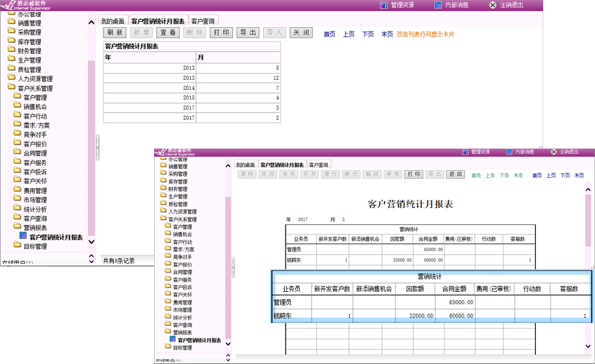Select 客户营销统计月报表 tab in the back window
The image size is (595, 364).
coord(158,21)
